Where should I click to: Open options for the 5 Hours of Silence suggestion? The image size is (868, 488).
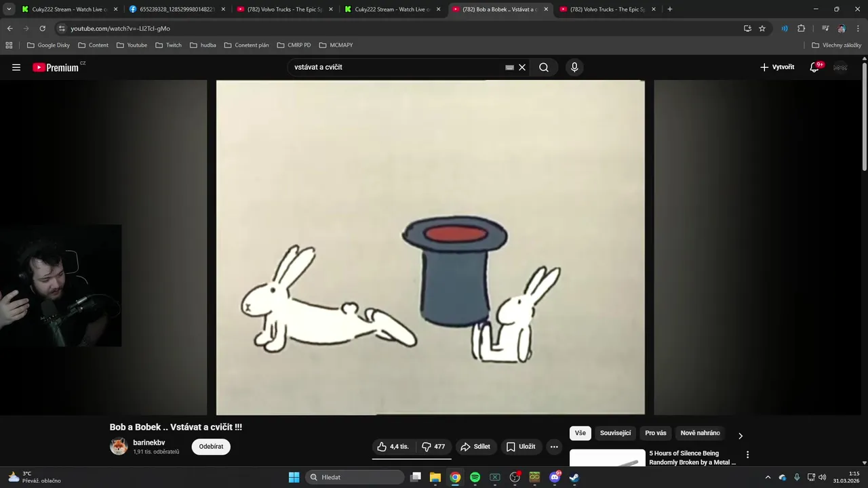pyautogui.click(x=747, y=455)
